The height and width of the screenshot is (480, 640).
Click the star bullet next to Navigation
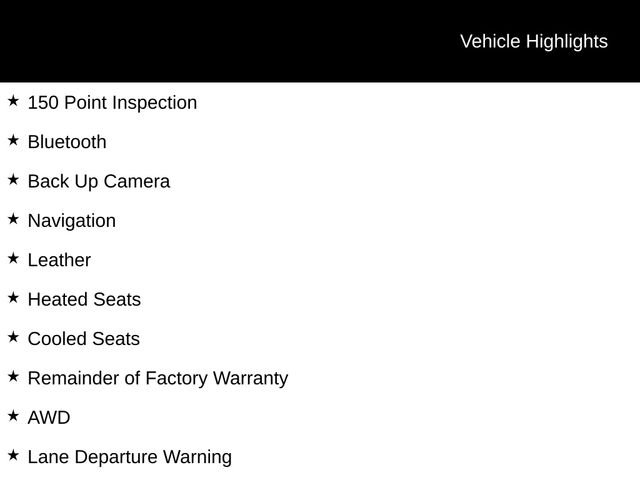[x=13, y=219]
